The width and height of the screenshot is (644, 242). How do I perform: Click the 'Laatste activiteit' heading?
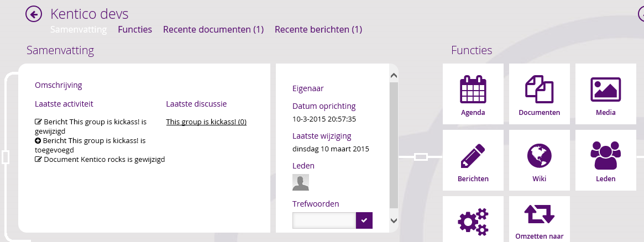point(64,104)
